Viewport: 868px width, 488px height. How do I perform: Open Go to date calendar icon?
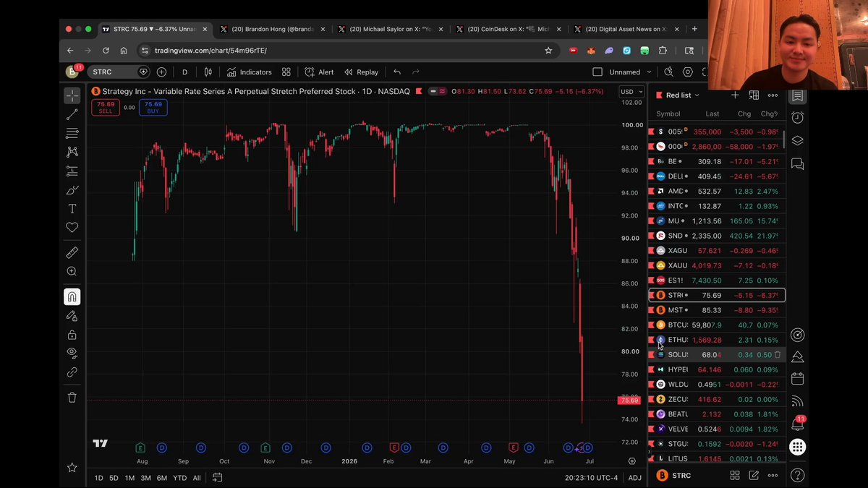click(217, 477)
